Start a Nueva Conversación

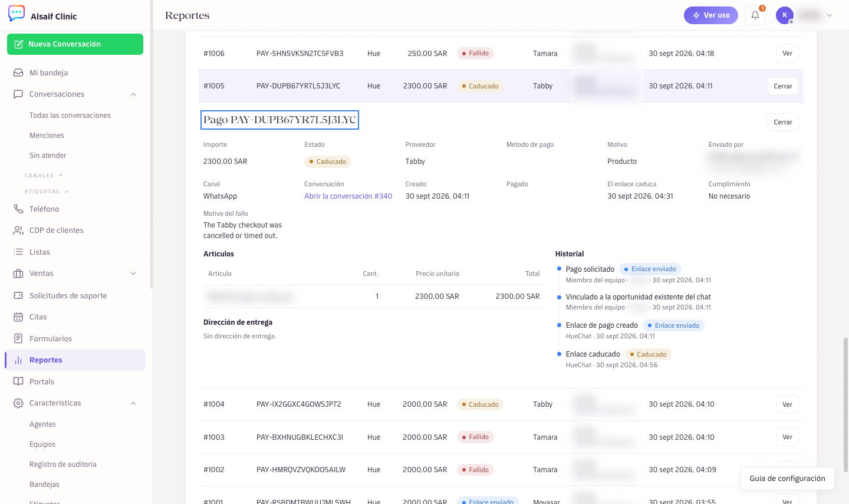pyautogui.click(x=75, y=44)
